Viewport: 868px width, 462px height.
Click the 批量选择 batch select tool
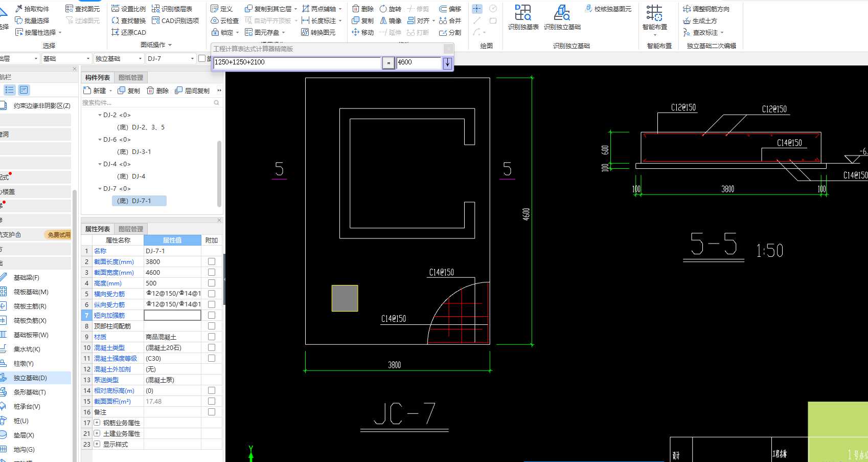click(x=32, y=20)
